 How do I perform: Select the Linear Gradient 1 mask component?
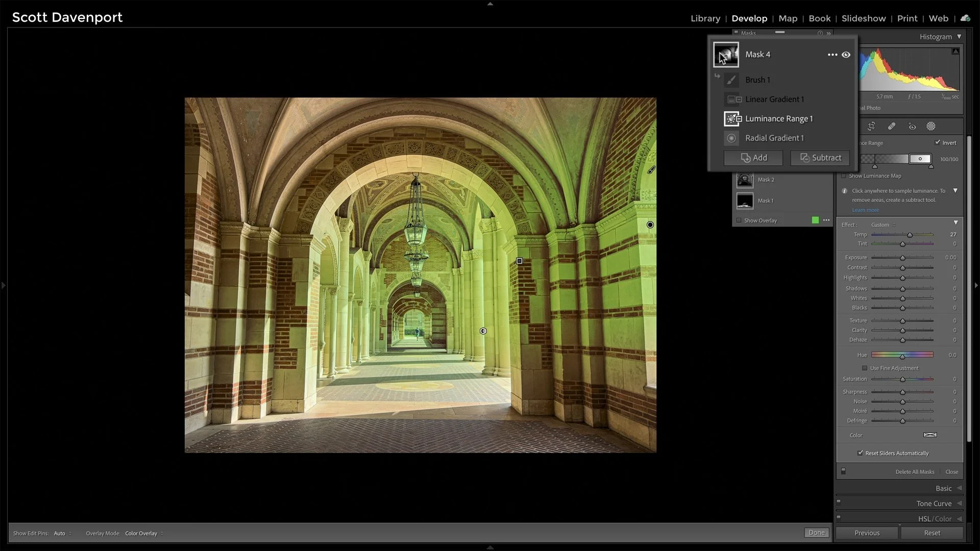tap(774, 99)
